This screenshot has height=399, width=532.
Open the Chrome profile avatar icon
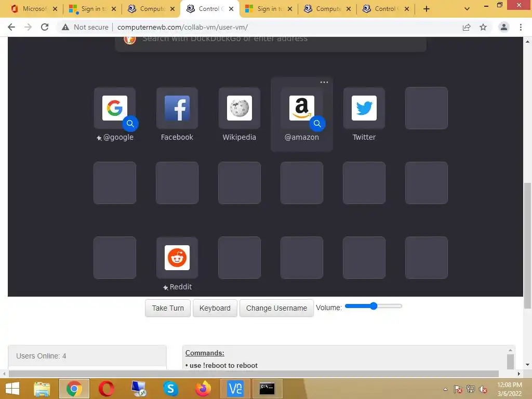coord(504,27)
